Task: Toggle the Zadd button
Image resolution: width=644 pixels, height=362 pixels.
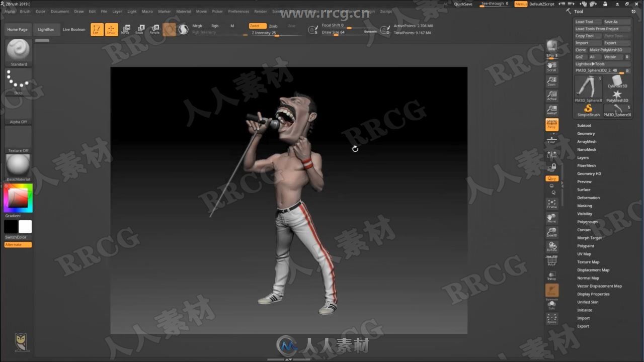Action: click(x=258, y=26)
